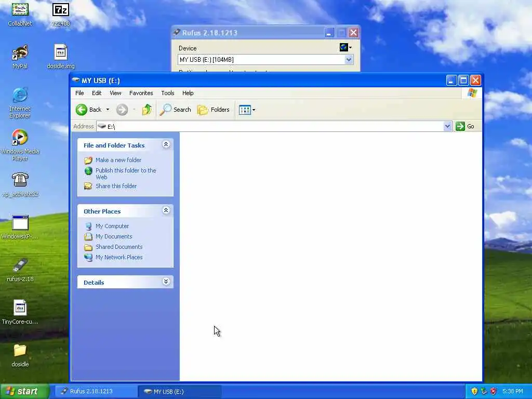Open the CollabNet desktop icon
532x399 pixels.
pos(20,14)
